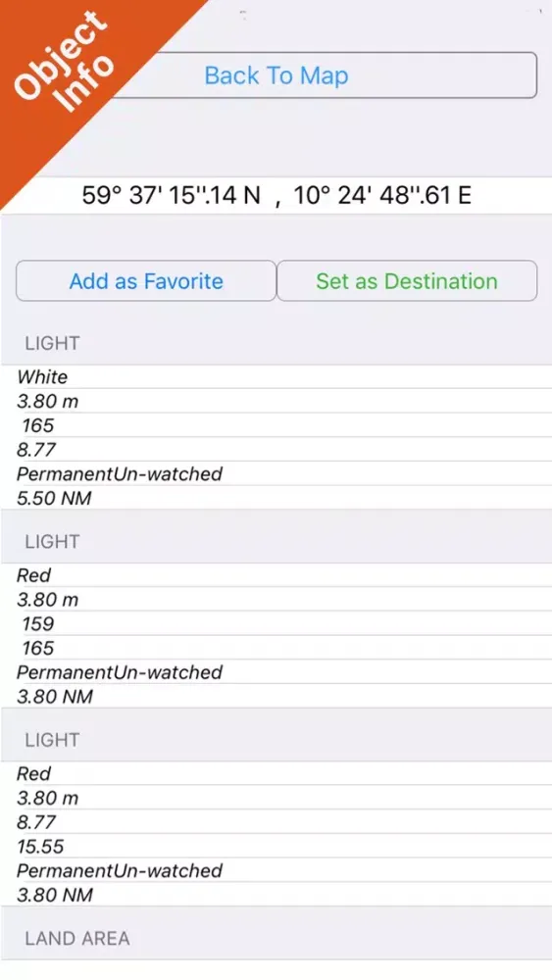Open the second LIGHT section header
Viewport: 552px width, 980px height.
coord(276,541)
